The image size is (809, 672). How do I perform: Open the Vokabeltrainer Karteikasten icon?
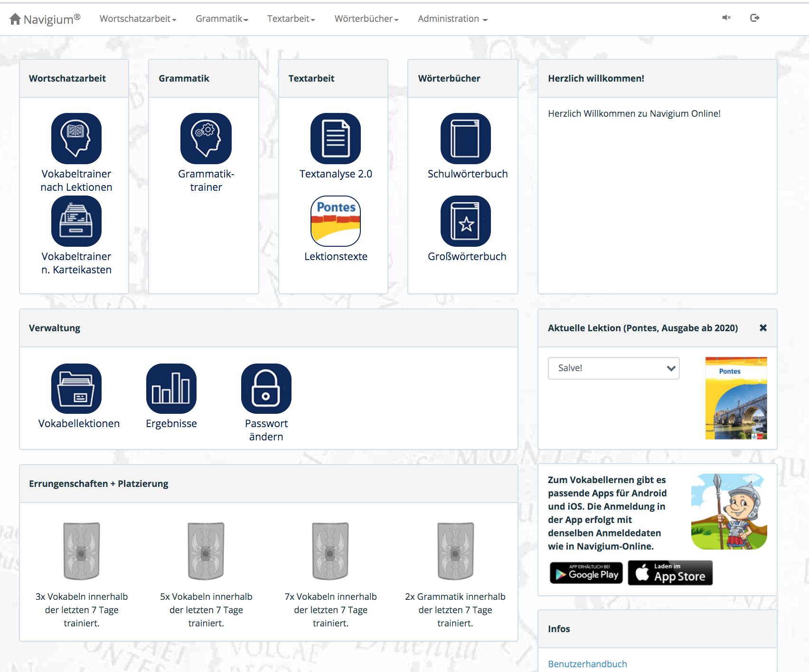pyautogui.click(x=76, y=221)
